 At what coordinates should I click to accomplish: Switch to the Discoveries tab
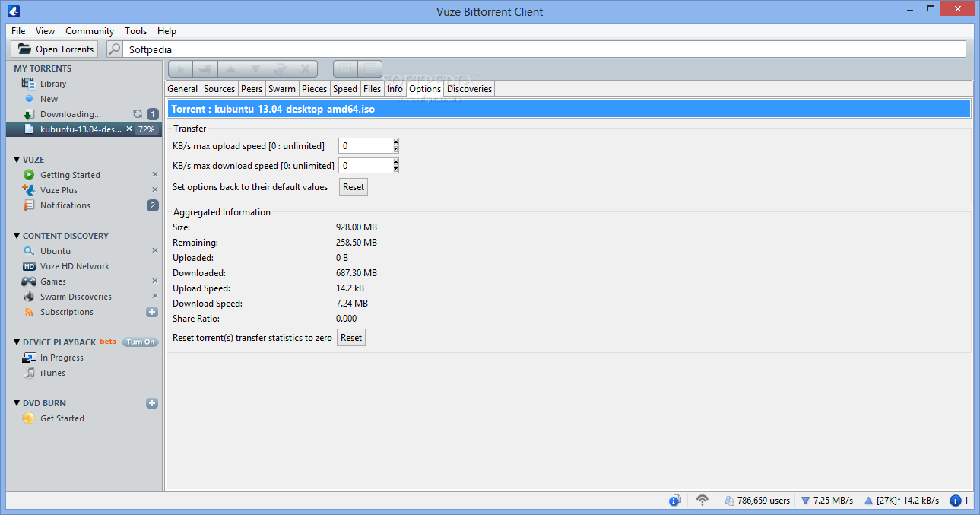(x=469, y=89)
